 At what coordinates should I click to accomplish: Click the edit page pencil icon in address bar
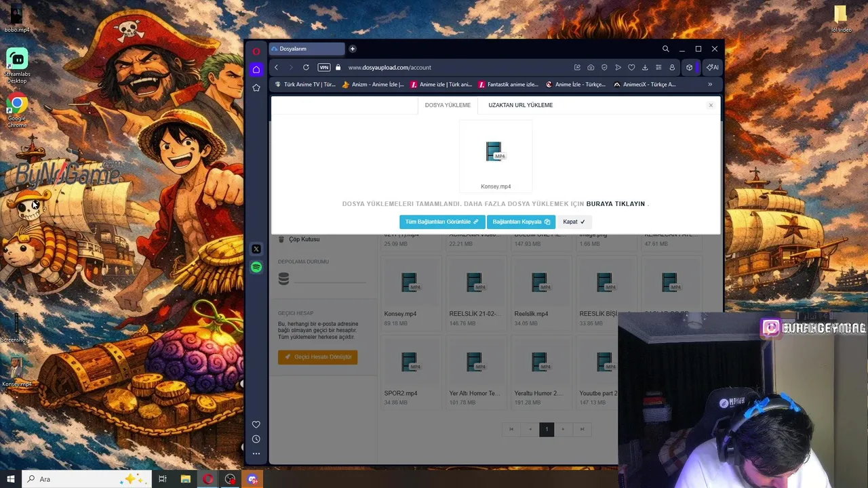pos(577,67)
